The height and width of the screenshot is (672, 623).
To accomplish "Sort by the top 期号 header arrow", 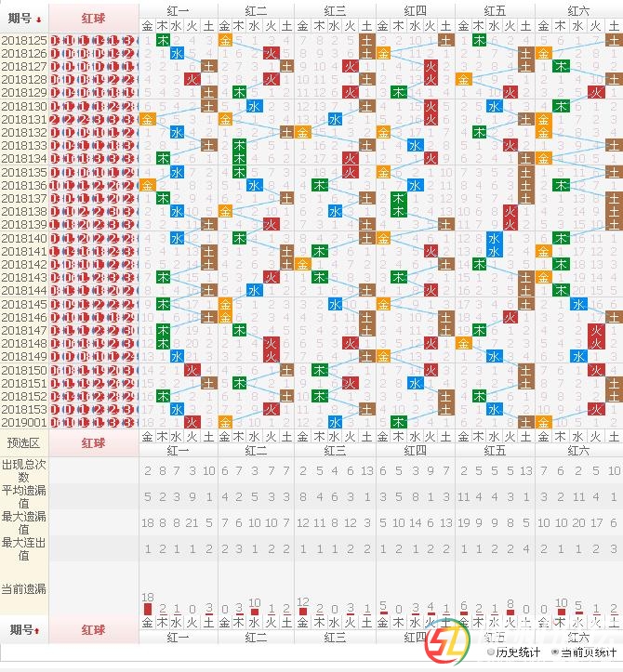I will 38,19.
